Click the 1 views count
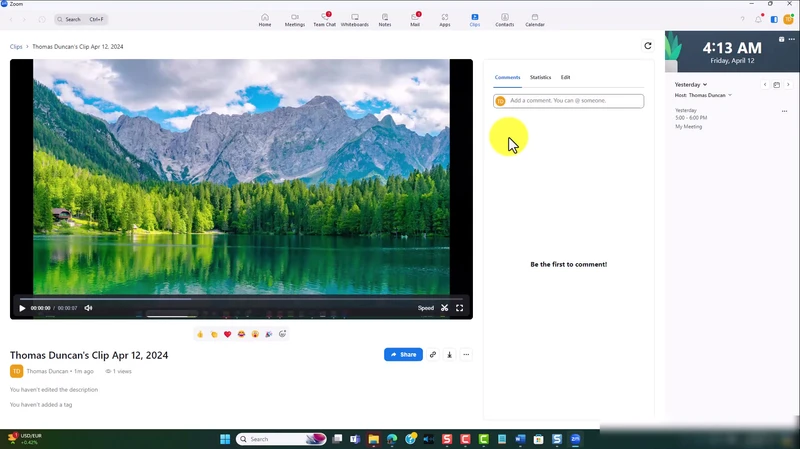Image resolution: width=800 pixels, height=449 pixels. 118,371
